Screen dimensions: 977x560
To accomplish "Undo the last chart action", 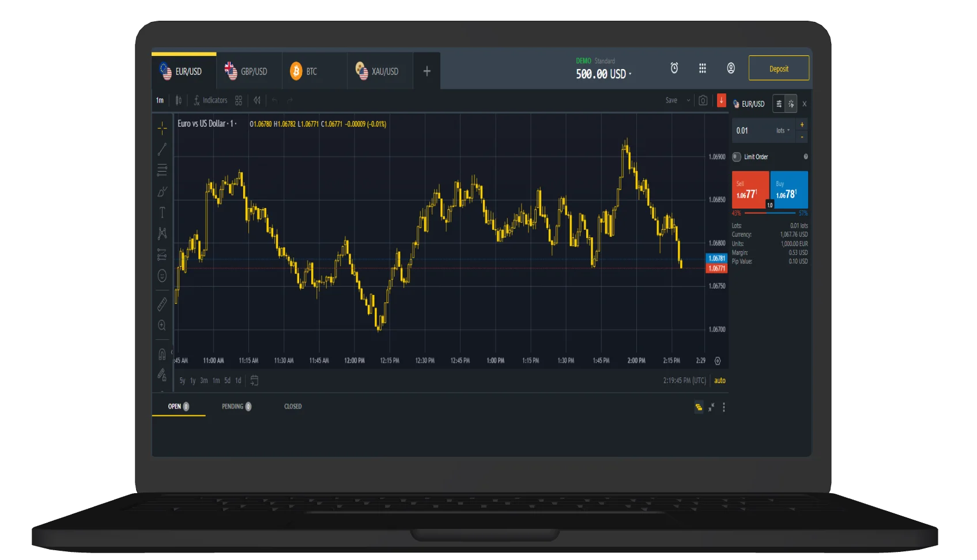I will click(x=275, y=100).
